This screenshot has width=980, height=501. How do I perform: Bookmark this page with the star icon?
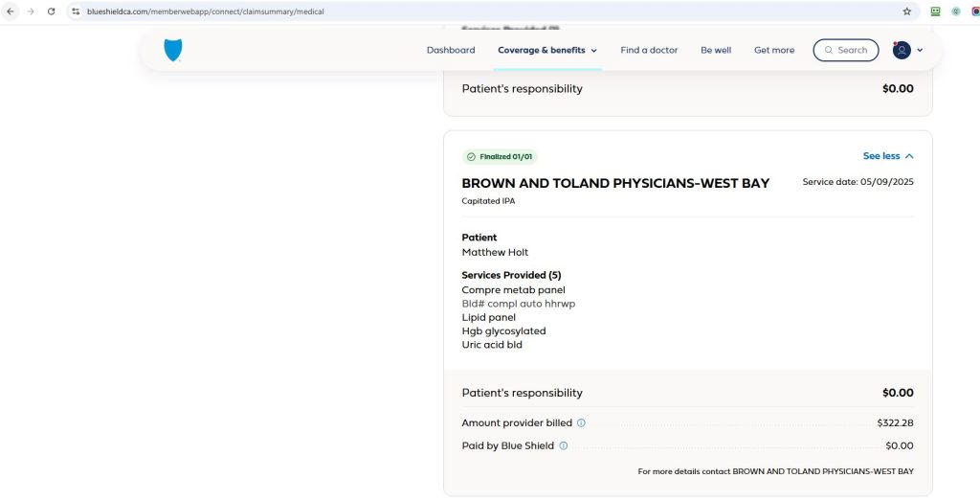tap(907, 11)
